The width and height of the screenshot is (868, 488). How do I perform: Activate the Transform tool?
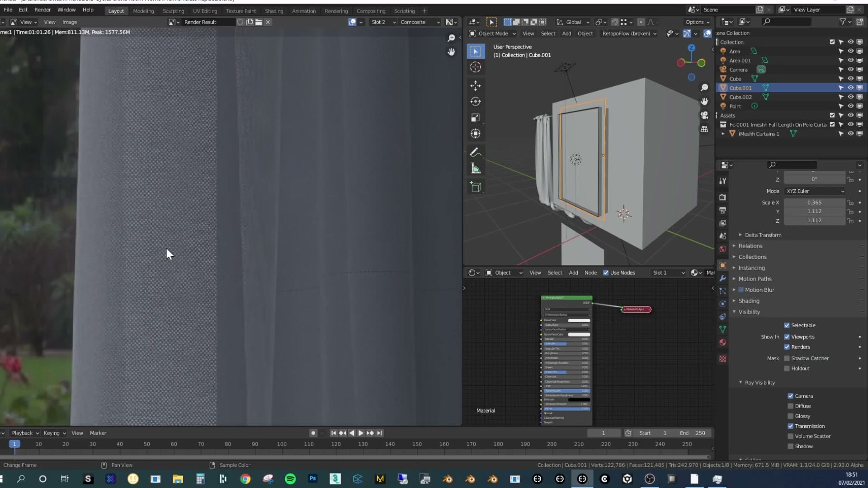click(x=475, y=133)
